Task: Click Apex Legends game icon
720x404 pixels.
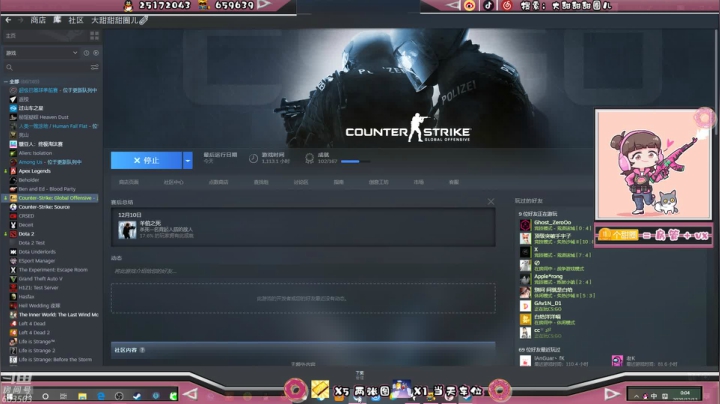Action: point(13,171)
